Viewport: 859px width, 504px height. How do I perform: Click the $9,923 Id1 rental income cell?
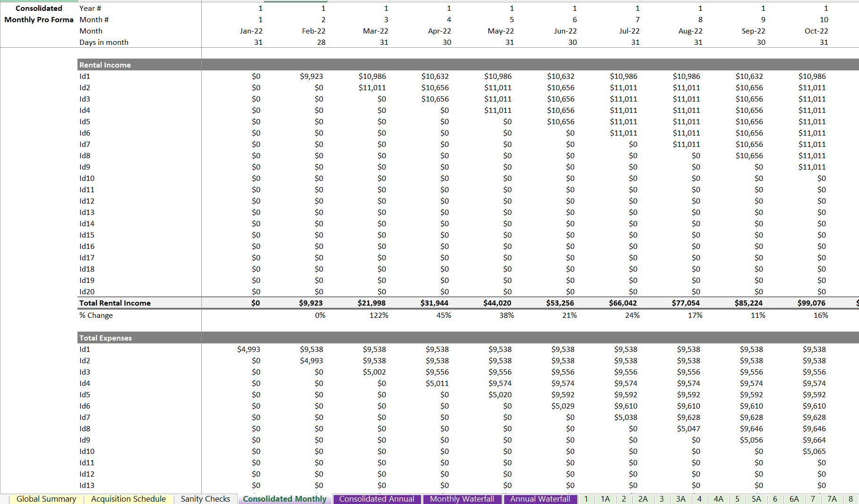(x=311, y=77)
